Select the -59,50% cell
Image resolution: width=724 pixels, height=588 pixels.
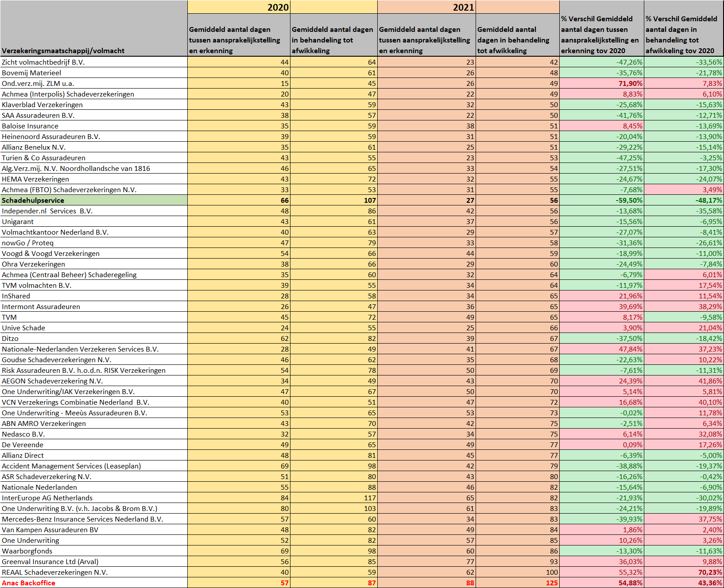coord(601,200)
